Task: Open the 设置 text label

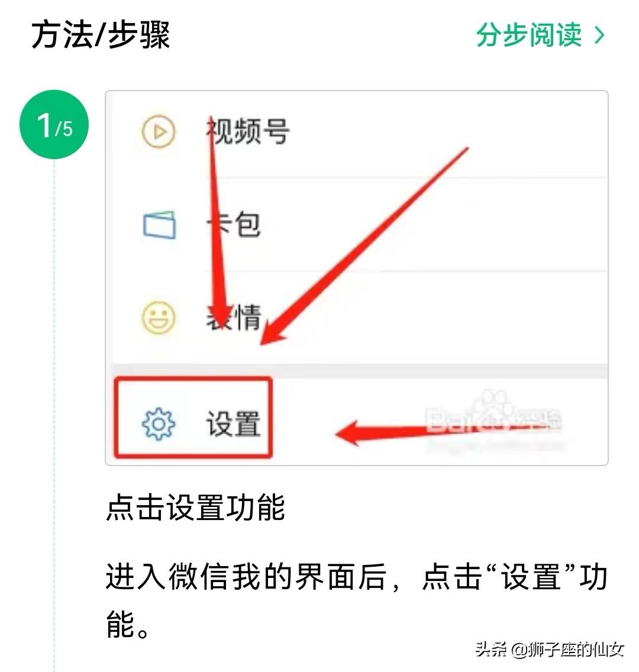Action: pos(233,424)
